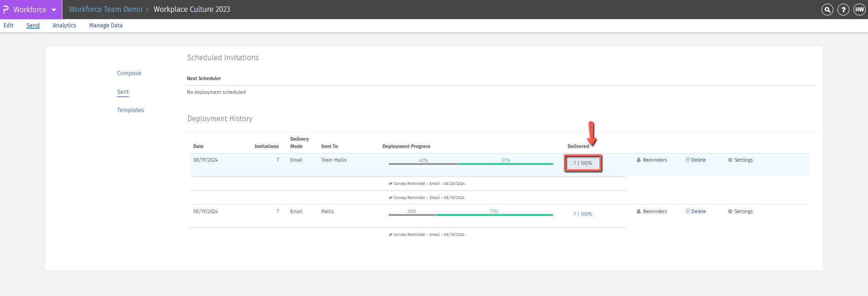
Task: Open the HW user profile avatar
Action: pos(859,10)
